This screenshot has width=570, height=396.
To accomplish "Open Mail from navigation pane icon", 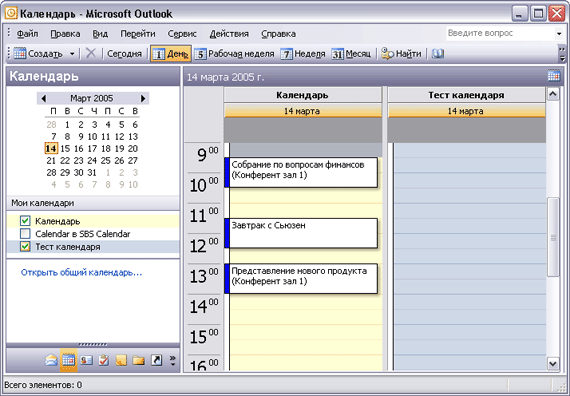I will (x=51, y=360).
